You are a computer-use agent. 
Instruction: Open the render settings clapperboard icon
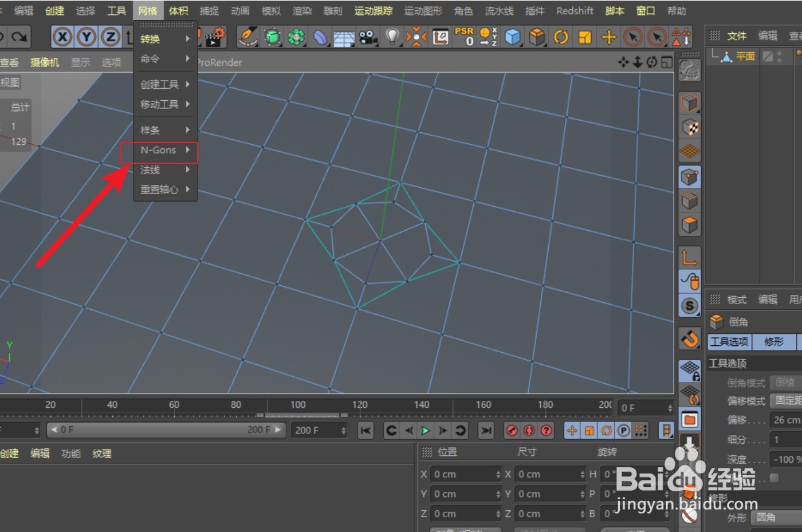pyautogui.click(x=215, y=37)
